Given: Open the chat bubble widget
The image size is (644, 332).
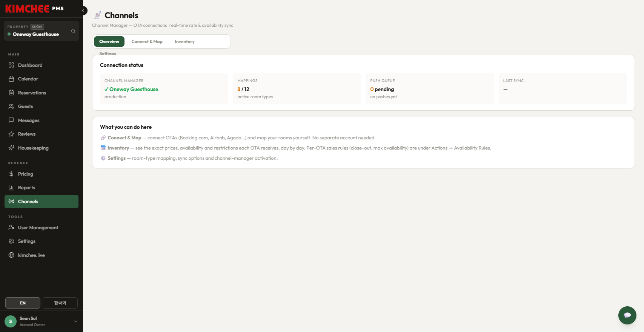Looking at the screenshot, I should coord(627,315).
